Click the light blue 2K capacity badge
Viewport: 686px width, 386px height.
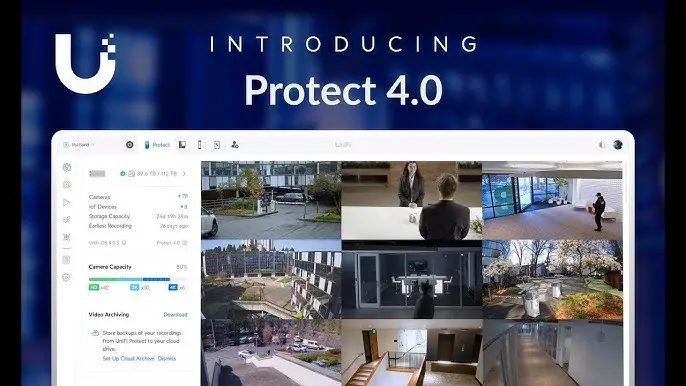[x=134, y=288]
